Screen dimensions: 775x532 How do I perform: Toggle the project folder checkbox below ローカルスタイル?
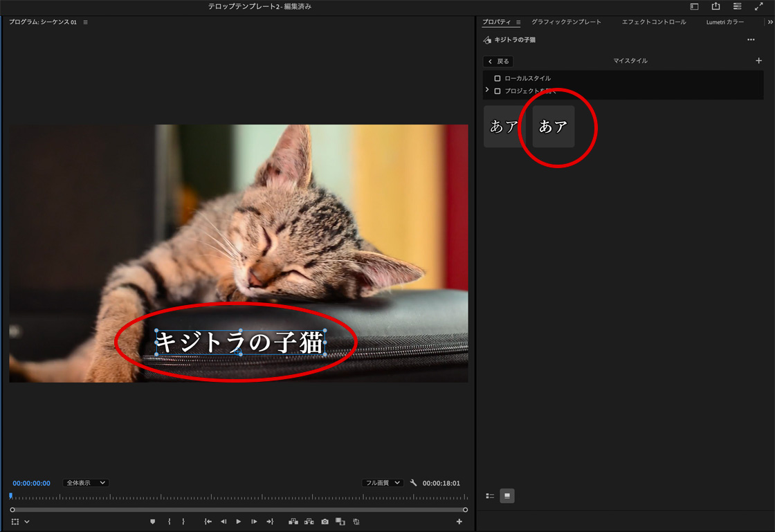(x=498, y=91)
